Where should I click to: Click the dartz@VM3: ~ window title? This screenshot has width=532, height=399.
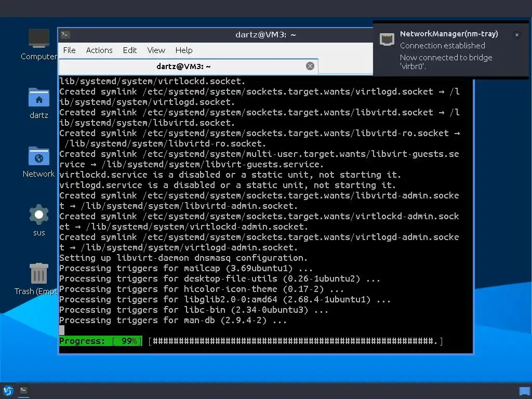click(265, 35)
